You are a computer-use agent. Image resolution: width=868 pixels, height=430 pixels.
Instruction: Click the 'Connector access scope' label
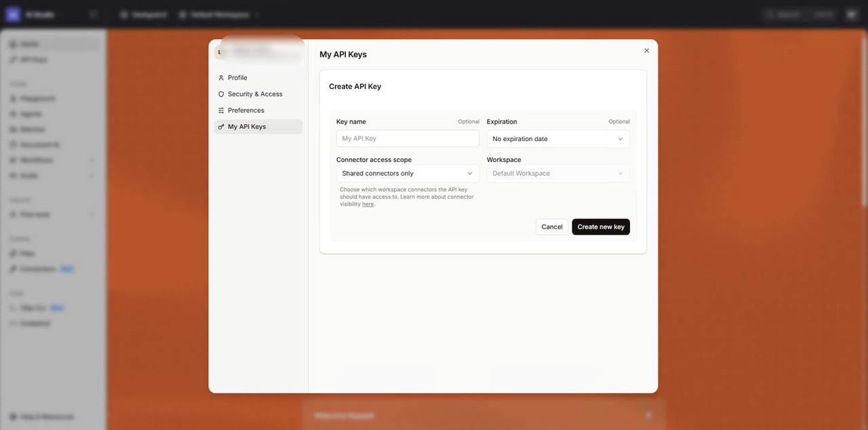click(x=374, y=160)
